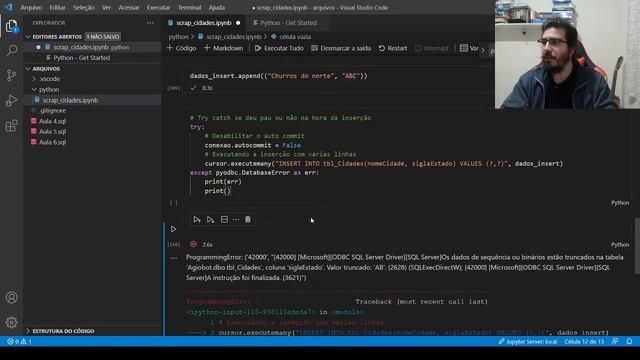Click the VS Code logo icon
The width and height of the screenshot is (640, 360).
tap(9, 7)
